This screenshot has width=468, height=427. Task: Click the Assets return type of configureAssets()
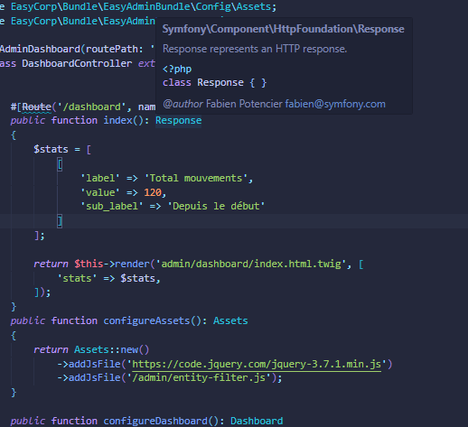click(230, 321)
